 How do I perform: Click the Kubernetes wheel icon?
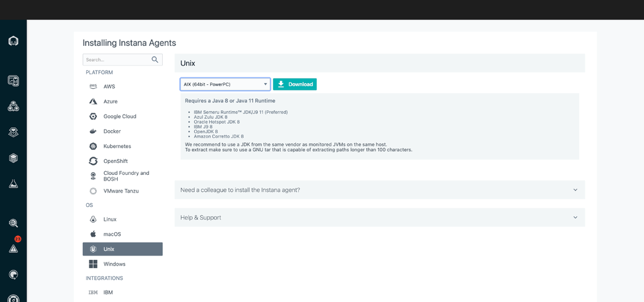click(93, 146)
